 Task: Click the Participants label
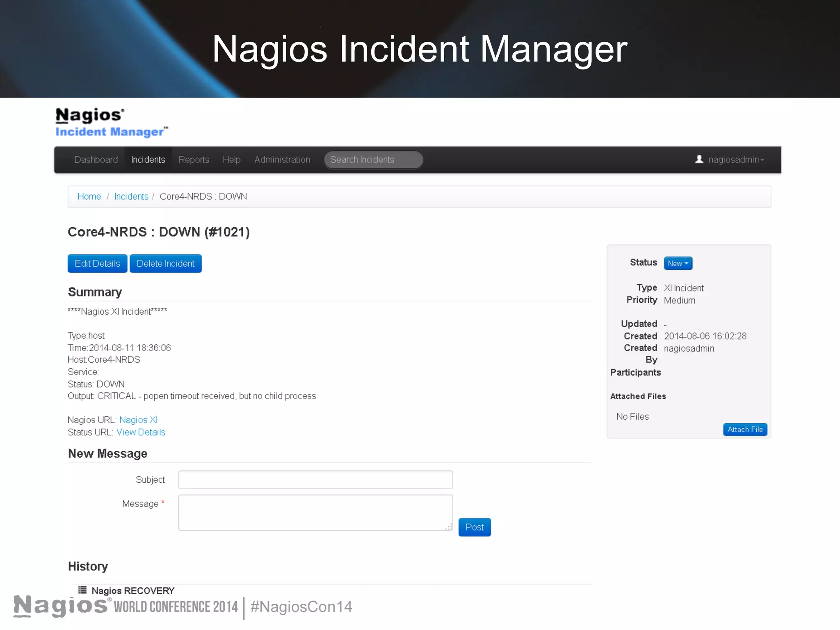pos(636,372)
